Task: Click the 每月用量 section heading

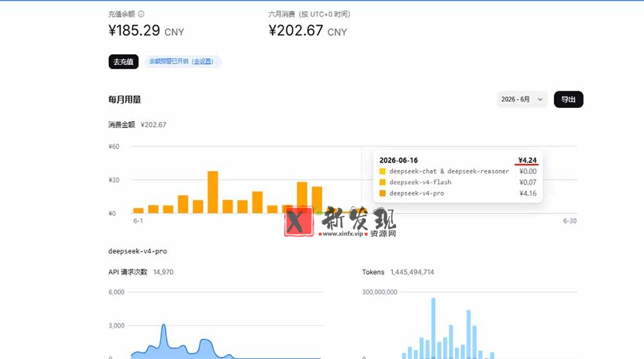Action: click(x=124, y=99)
